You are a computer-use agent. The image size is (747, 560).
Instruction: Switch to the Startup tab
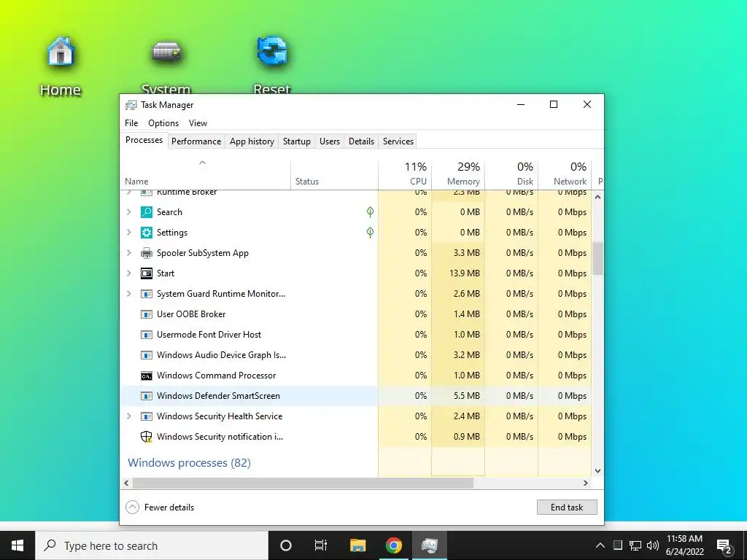(x=297, y=141)
